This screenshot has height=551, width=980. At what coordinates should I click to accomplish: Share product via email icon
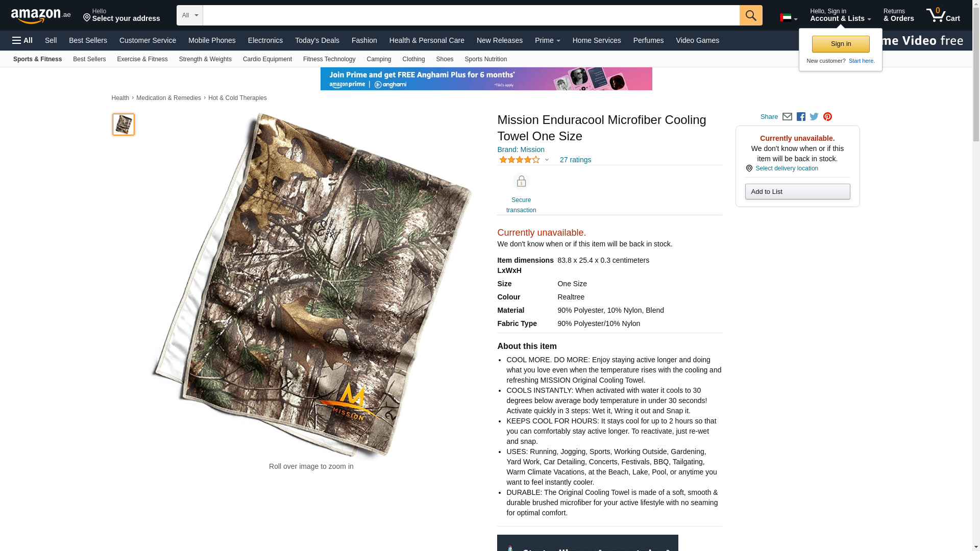pos(787,117)
